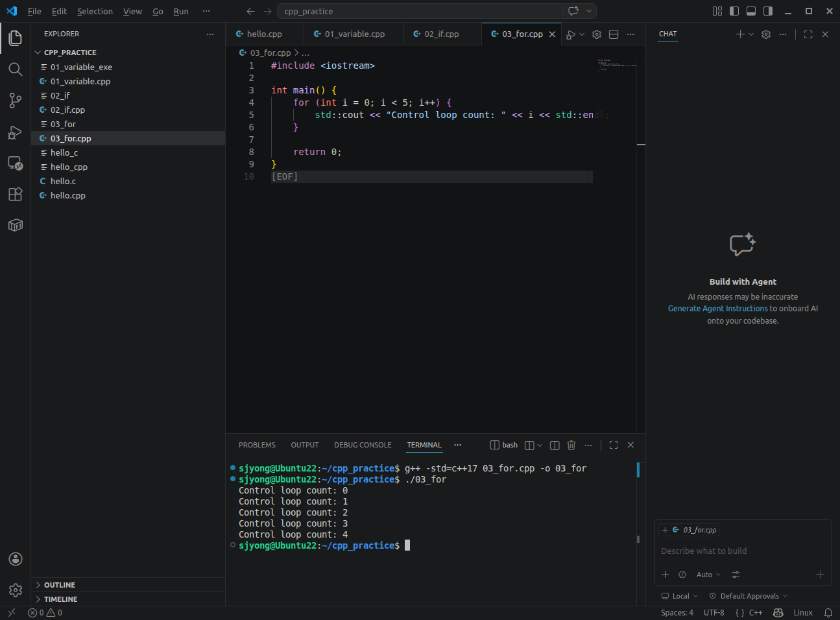Image resolution: width=840 pixels, height=620 pixels.
Task: Close the terminal panel
Action: tap(630, 445)
